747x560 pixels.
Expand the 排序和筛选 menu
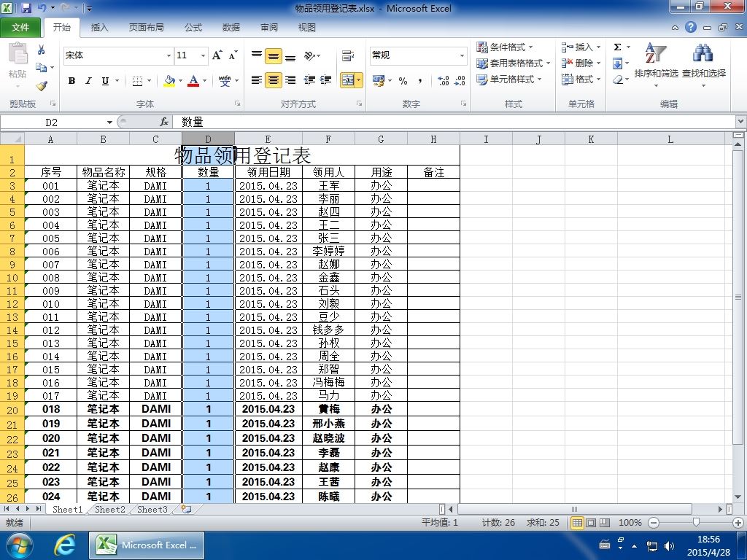[656, 66]
